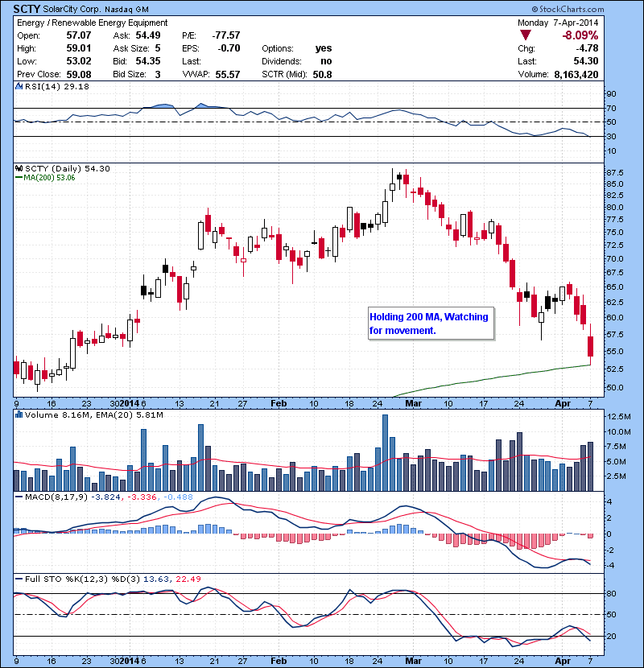This screenshot has height=668, width=644.
Task: Click the -8.09% percent change
Action: click(x=580, y=35)
